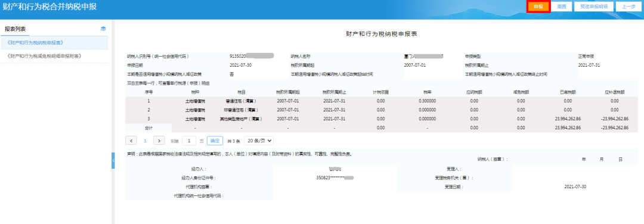Select row 2 非普通住宅（清算）
Viewport: 644px width, 224px height.
(x=382, y=110)
